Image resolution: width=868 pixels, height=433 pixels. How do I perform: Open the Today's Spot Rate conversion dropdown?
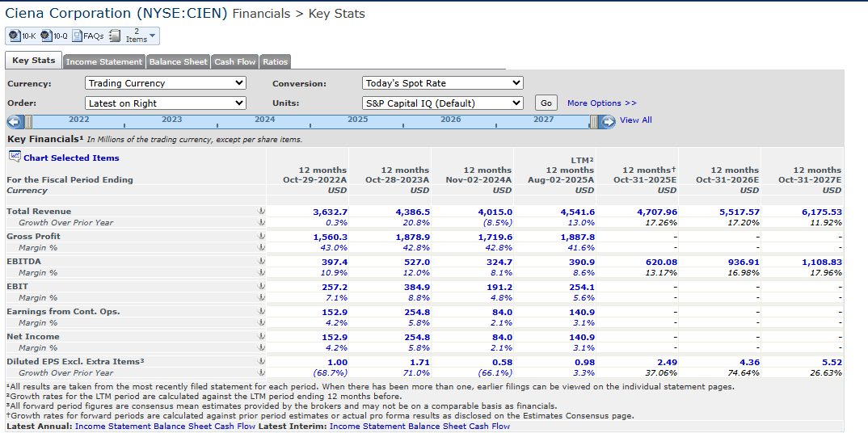442,83
